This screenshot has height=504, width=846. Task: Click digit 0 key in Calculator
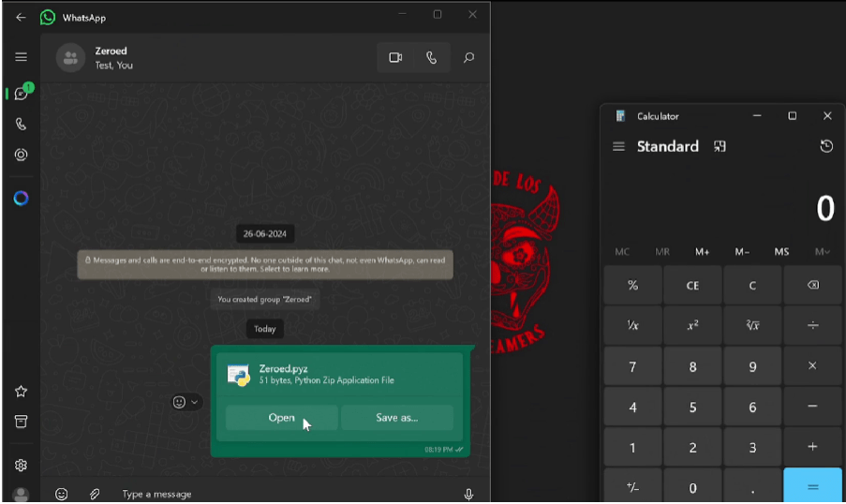pyautogui.click(x=692, y=485)
